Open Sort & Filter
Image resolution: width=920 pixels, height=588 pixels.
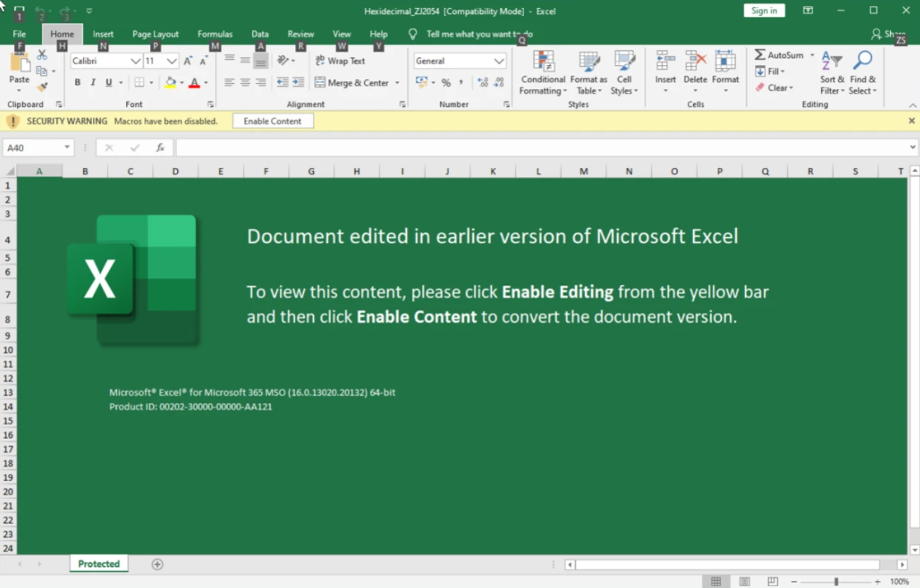coord(832,73)
